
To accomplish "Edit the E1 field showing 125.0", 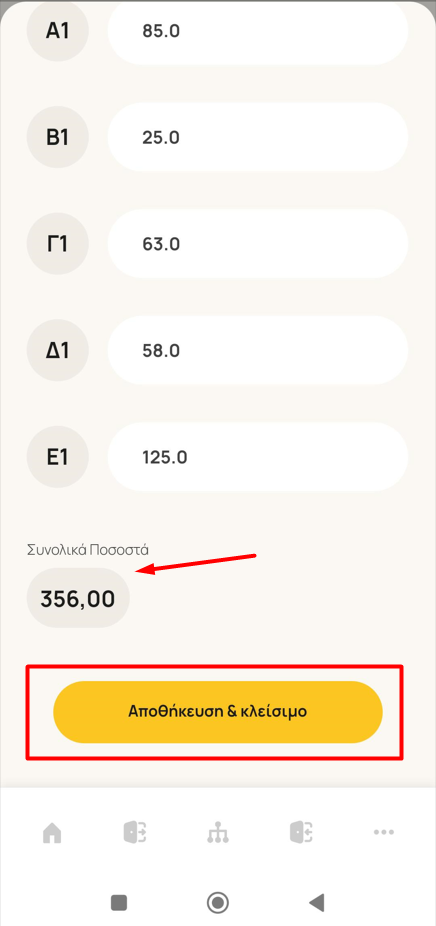I will click(x=258, y=457).
